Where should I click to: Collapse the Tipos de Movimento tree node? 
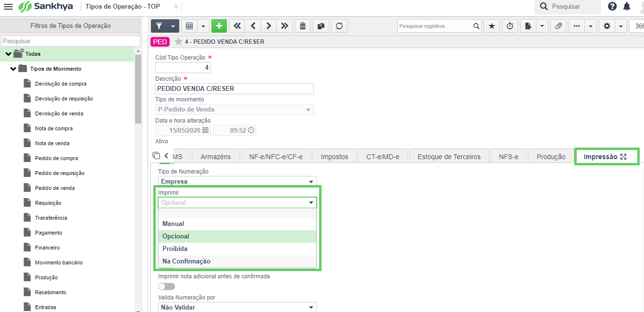tap(13, 69)
